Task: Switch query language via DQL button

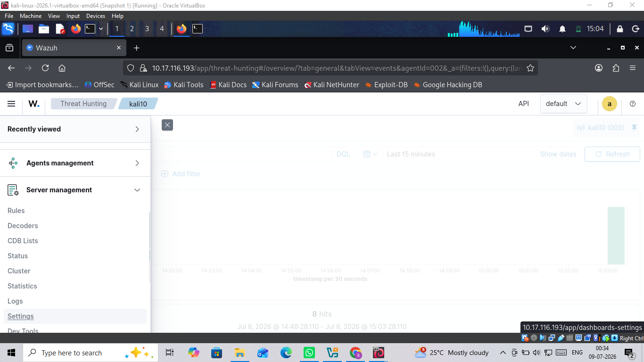Action: (343, 154)
